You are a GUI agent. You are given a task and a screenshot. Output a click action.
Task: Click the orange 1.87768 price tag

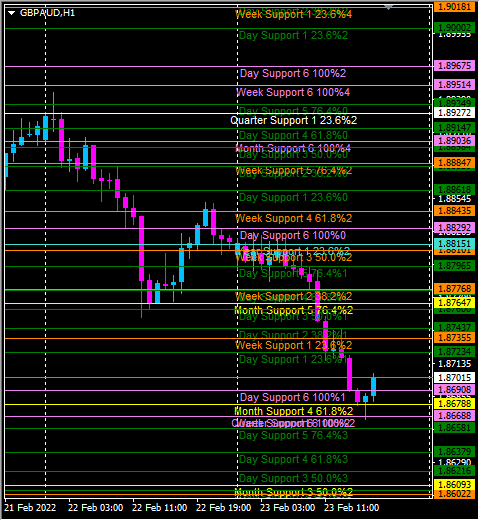[454, 289]
